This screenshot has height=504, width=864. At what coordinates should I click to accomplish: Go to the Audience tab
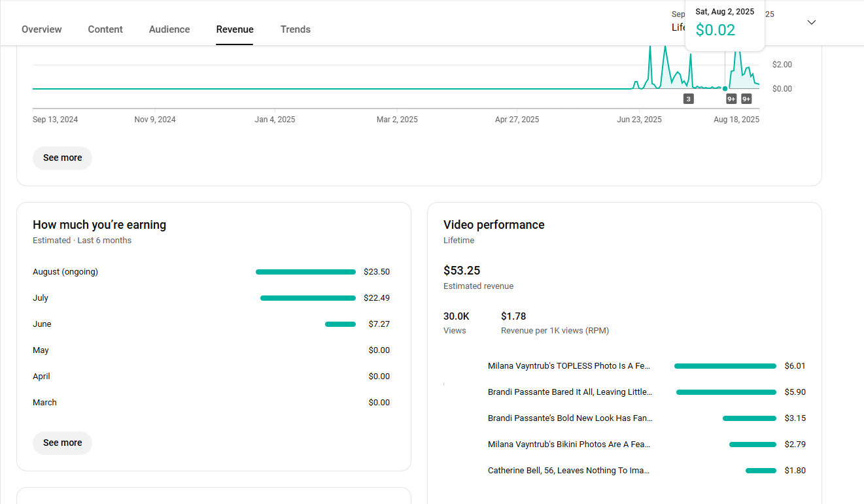click(x=169, y=29)
